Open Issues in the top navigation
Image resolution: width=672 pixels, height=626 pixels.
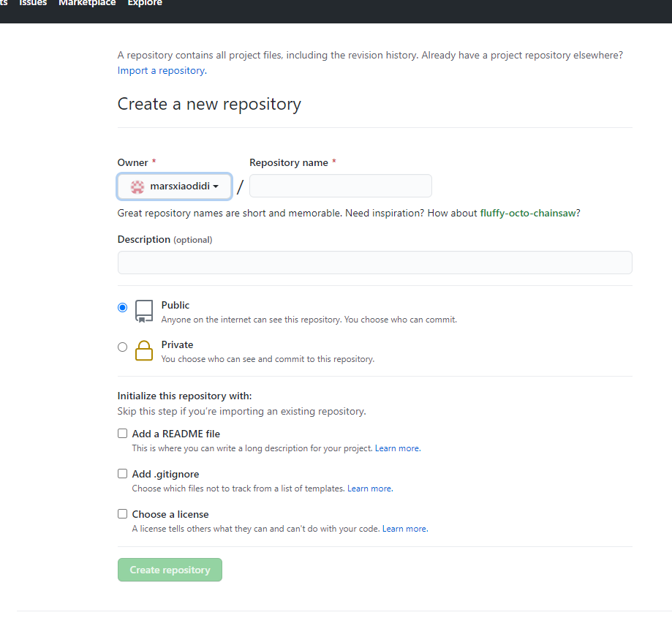click(33, 4)
